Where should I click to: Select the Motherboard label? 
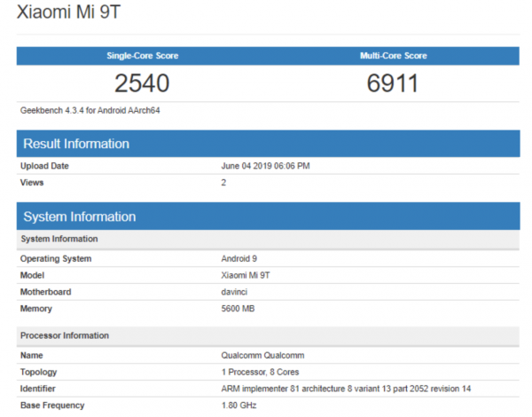click(x=46, y=292)
